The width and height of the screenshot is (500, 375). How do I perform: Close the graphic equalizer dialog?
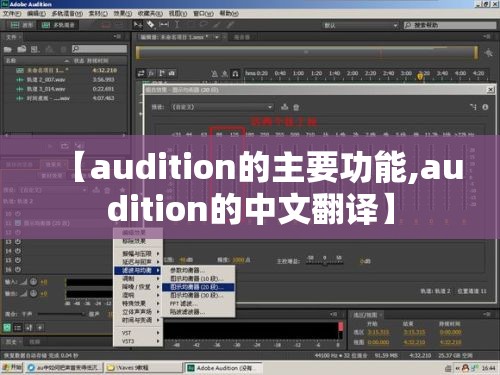coord(491,90)
